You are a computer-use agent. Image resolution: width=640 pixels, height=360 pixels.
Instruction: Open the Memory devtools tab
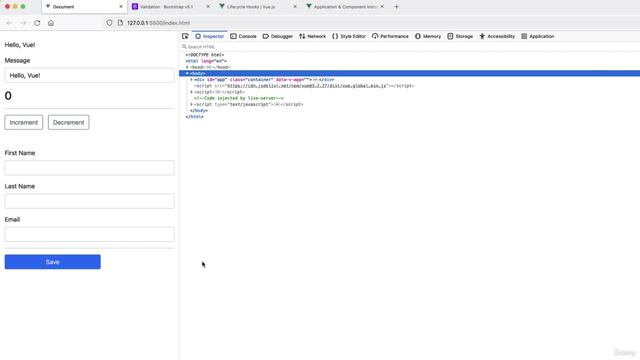428,36
